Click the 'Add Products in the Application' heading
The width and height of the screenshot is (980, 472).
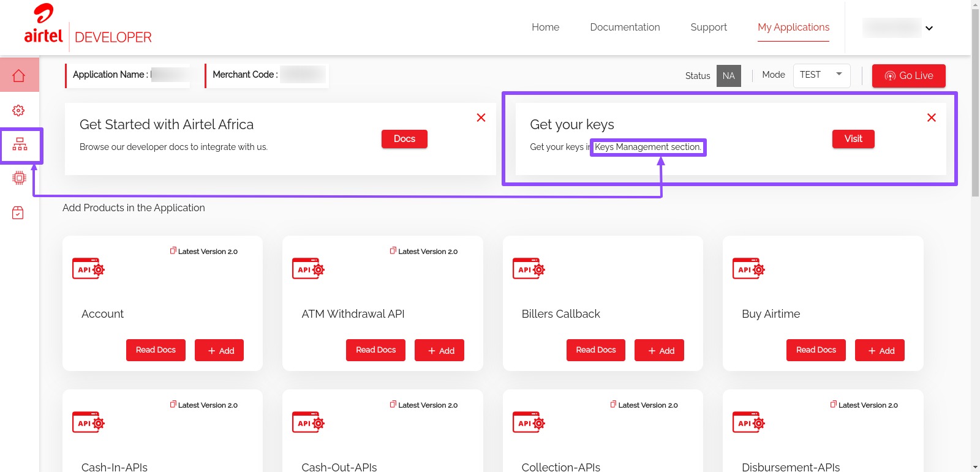coord(134,208)
